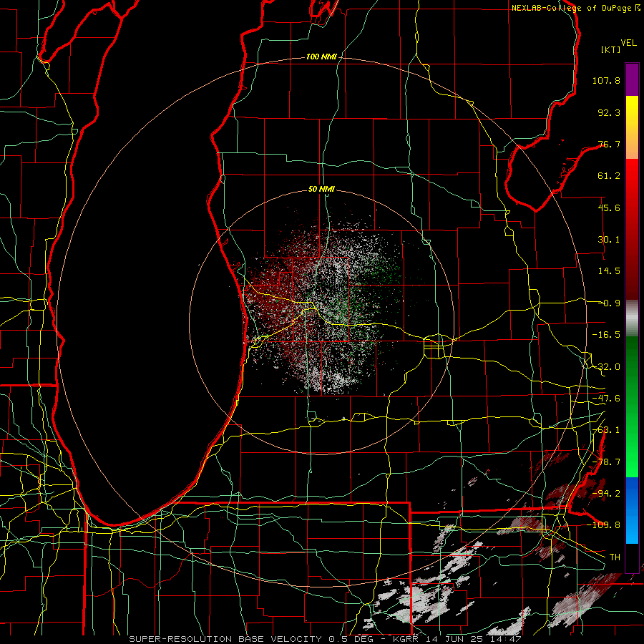The image size is (644, 644).
Task: Click the gray near-zero segment of the color bar
Action: 632,318
